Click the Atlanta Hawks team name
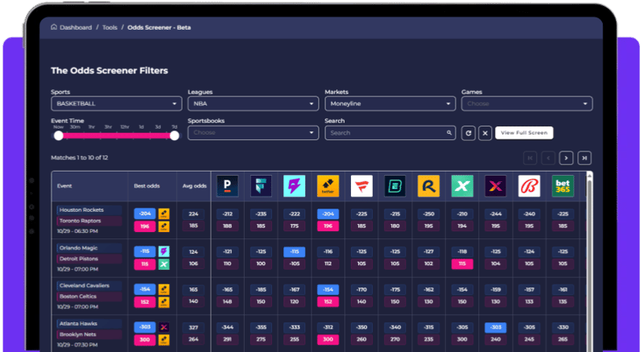Screen dimensions: 644x352 tap(78, 324)
